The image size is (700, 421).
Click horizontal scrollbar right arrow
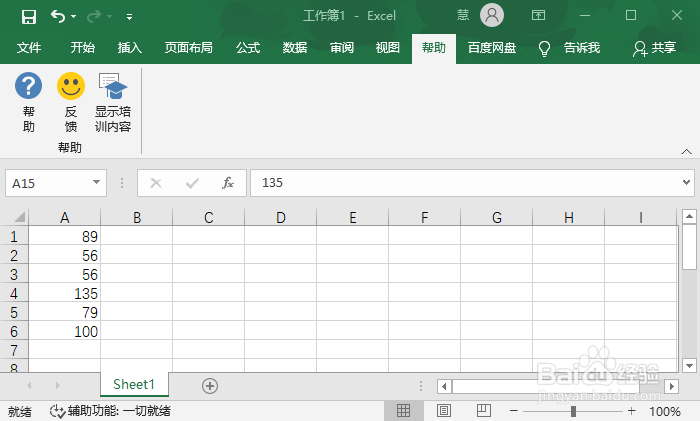(671, 386)
